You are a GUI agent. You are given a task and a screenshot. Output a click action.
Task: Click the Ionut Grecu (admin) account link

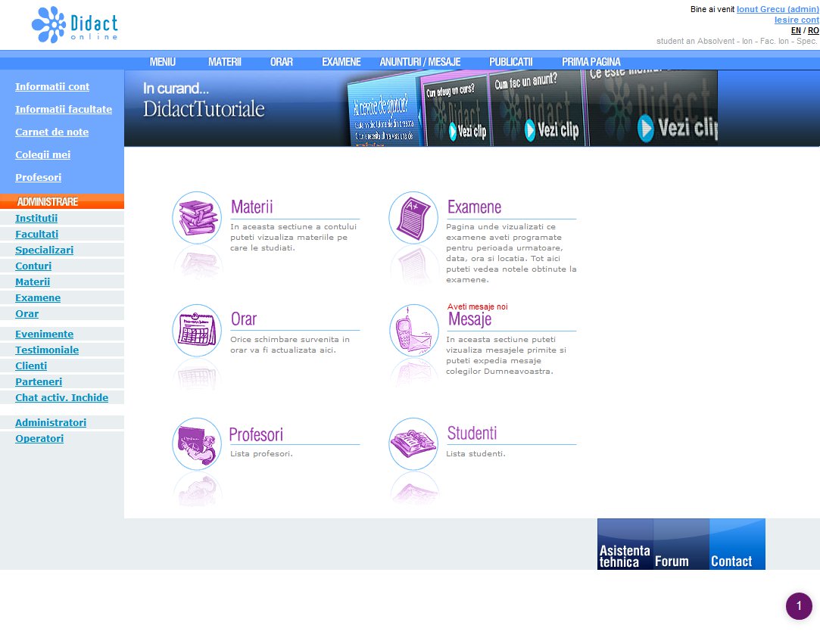(x=778, y=9)
